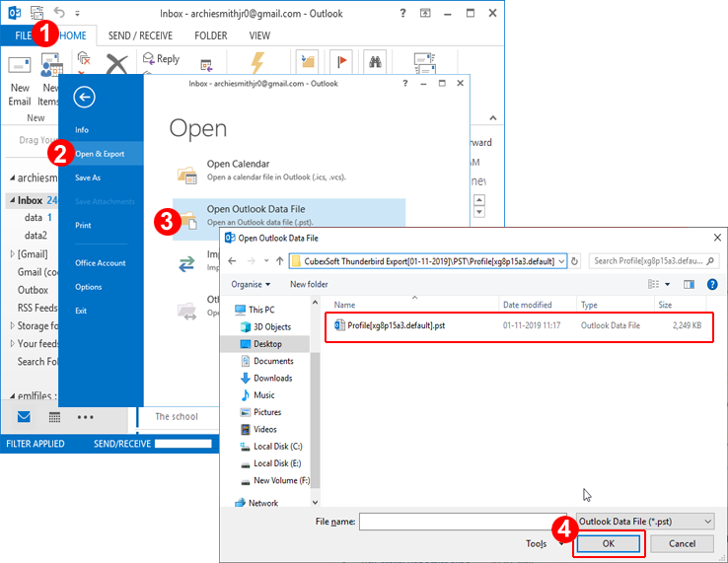The height and width of the screenshot is (563, 728).
Task: Click the Move folder icon in ribbon
Action: pyautogui.click(x=308, y=62)
